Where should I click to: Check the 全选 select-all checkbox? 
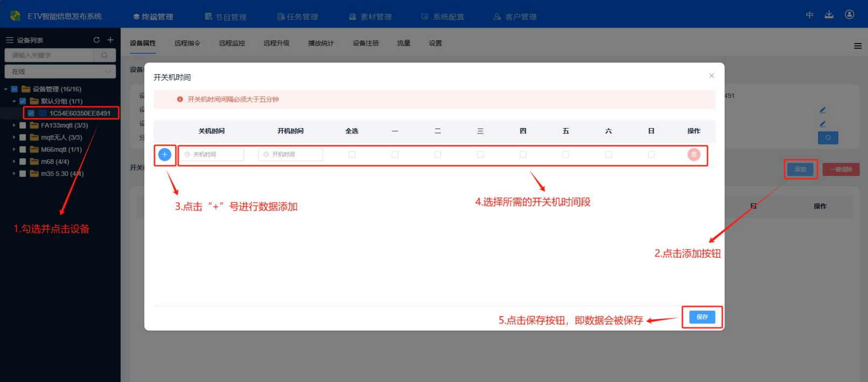click(x=352, y=154)
